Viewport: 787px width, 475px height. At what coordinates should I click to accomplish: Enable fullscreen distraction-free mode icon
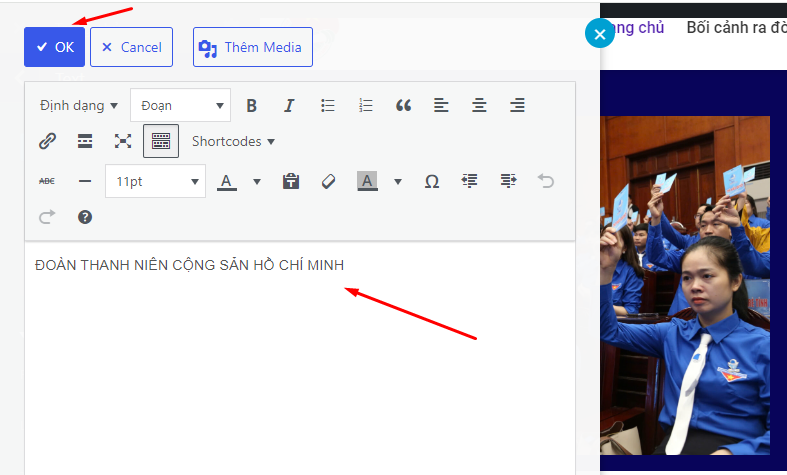point(123,141)
